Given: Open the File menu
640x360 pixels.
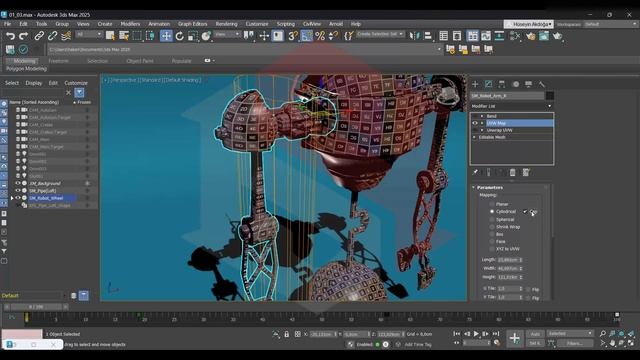Looking at the screenshot, I should pyautogui.click(x=7, y=24).
